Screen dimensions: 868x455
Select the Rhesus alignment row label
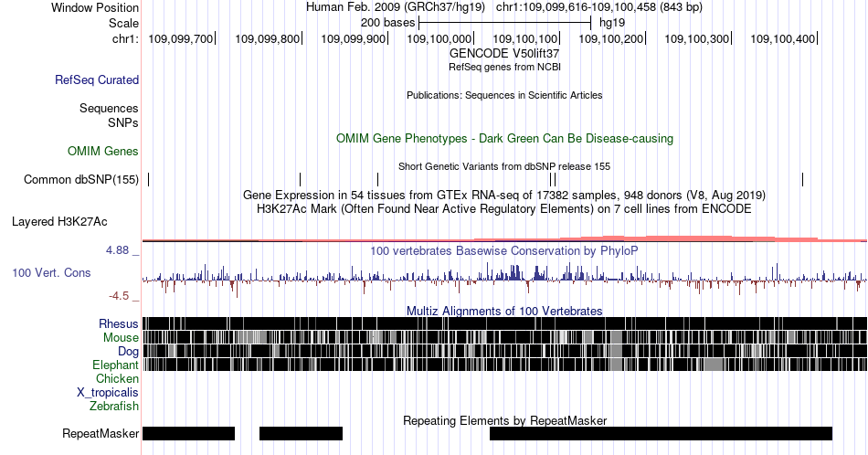pyautogui.click(x=119, y=323)
